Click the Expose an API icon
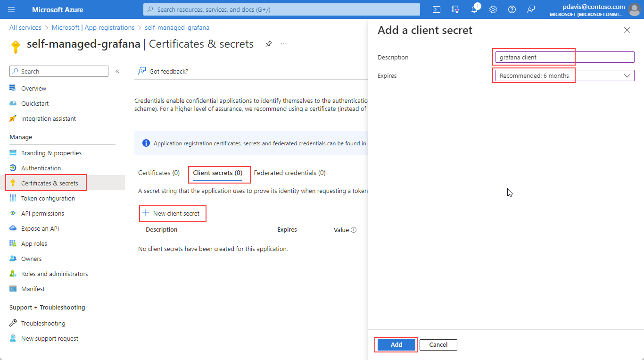This screenshot has height=360, width=644. click(x=13, y=228)
